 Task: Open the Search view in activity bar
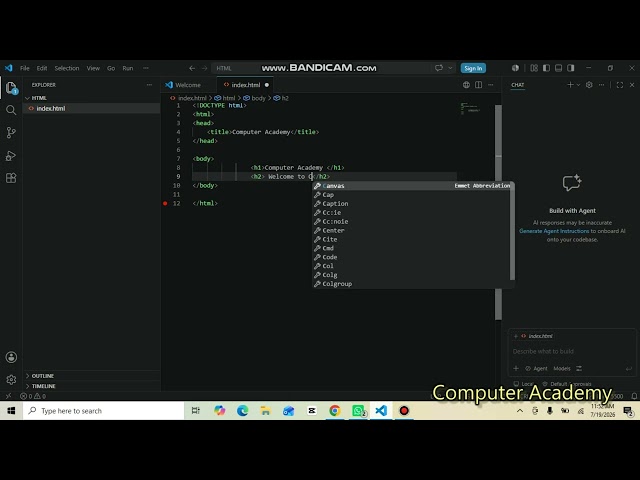pyautogui.click(x=11, y=110)
